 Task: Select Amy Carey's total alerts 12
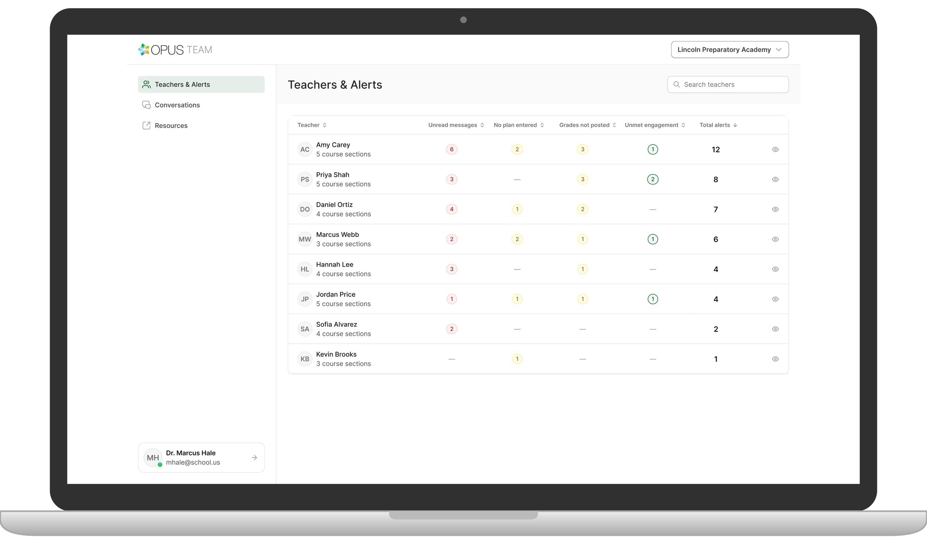[716, 150]
